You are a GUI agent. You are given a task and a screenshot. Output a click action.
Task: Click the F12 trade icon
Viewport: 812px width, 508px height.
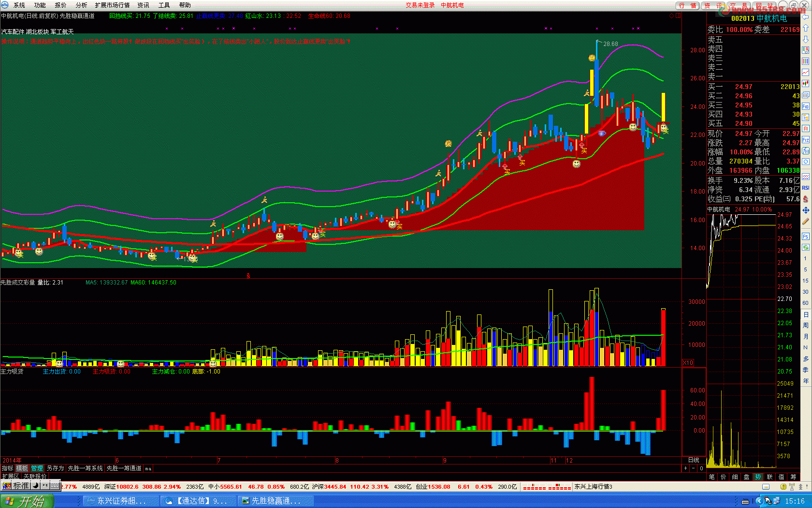pos(806,139)
